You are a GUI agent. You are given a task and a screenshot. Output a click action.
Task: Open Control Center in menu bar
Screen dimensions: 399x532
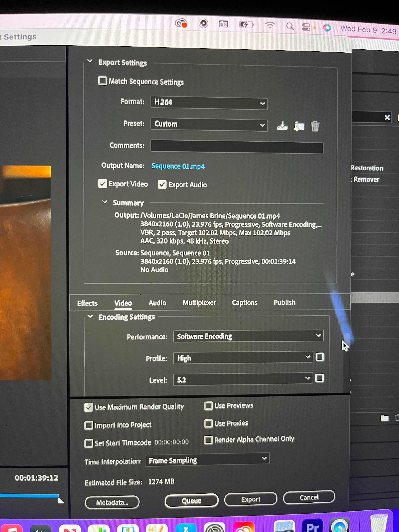coord(306,27)
